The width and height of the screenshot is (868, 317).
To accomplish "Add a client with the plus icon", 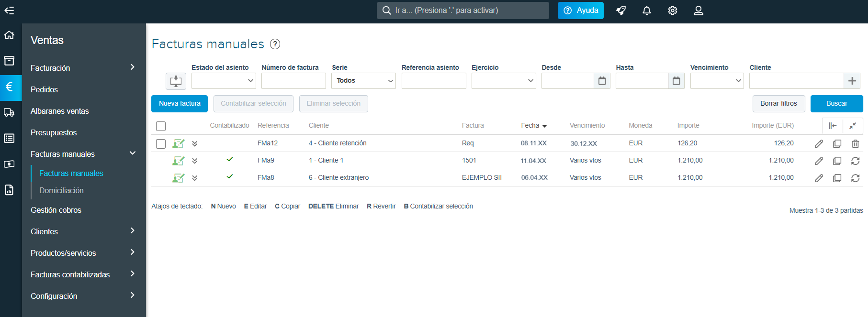I will click(x=852, y=81).
